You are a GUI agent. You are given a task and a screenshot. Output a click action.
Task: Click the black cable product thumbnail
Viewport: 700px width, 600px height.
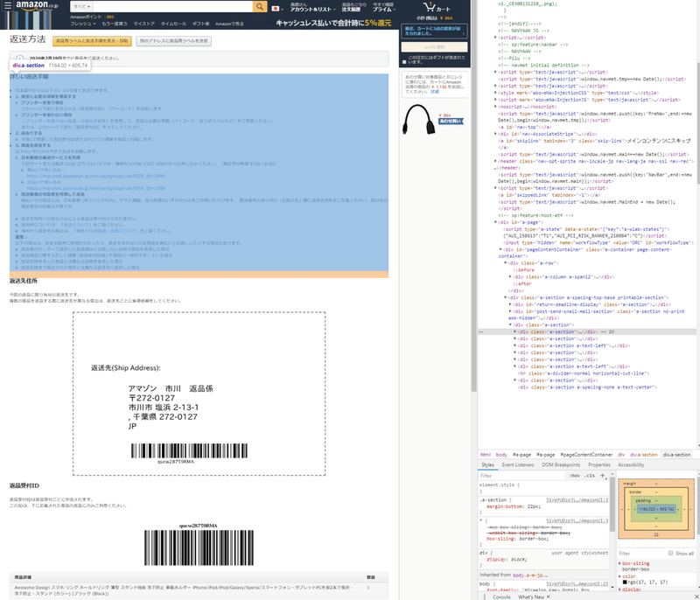419,119
